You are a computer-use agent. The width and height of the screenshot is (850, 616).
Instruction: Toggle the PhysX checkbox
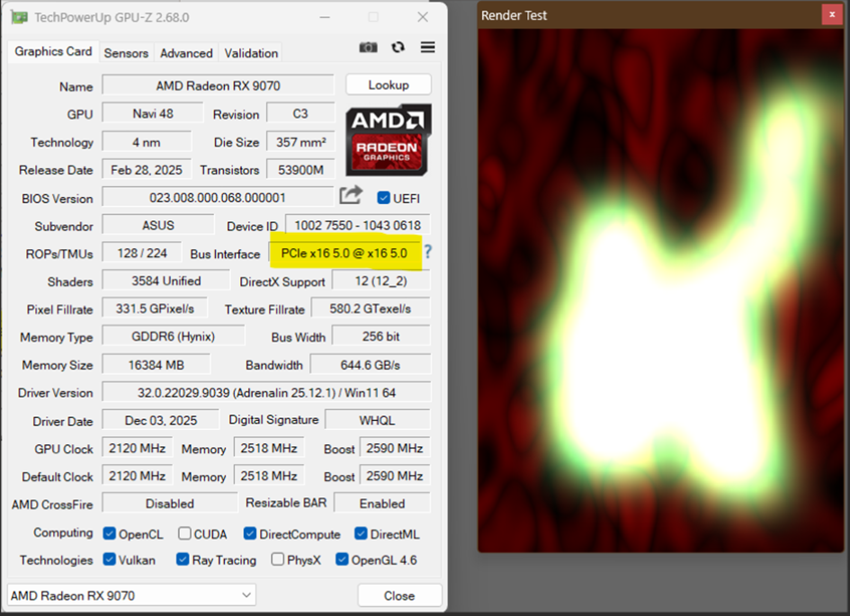pyautogui.click(x=278, y=559)
